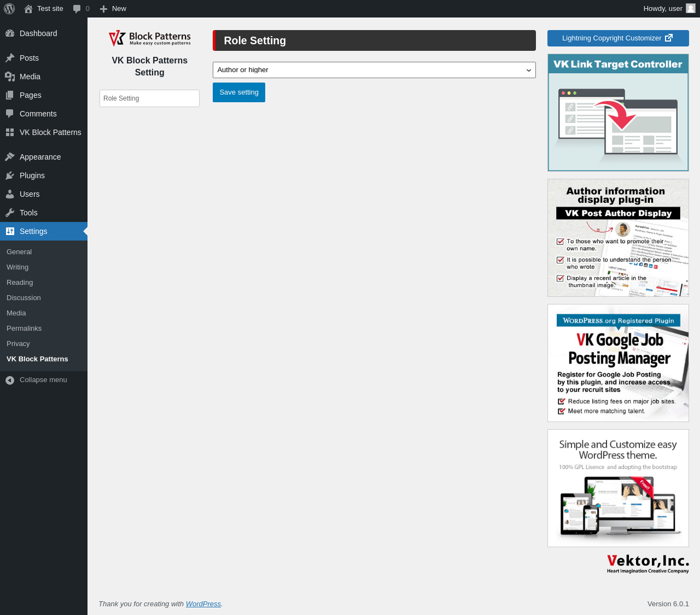Open the WordPress logo menu
Screen dimensions: 700x615
click(x=9, y=9)
